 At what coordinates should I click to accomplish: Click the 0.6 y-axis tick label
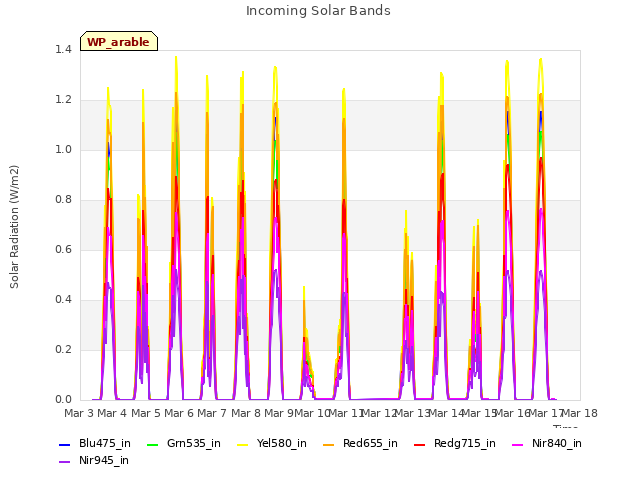click(x=63, y=250)
